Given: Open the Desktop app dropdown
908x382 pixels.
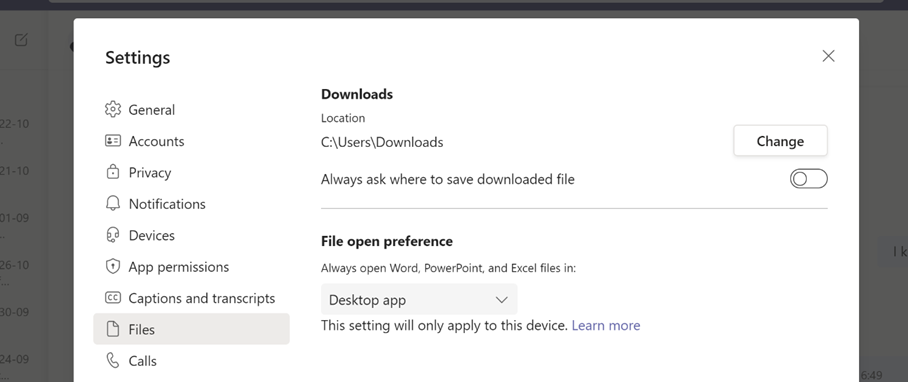Looking at the screenshot, I should [x=419, y=300].
